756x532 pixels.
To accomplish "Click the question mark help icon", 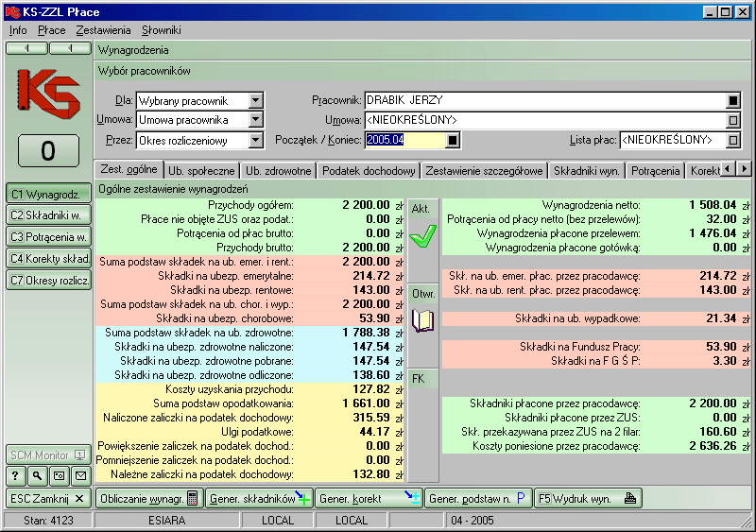I will coord(17,475).
